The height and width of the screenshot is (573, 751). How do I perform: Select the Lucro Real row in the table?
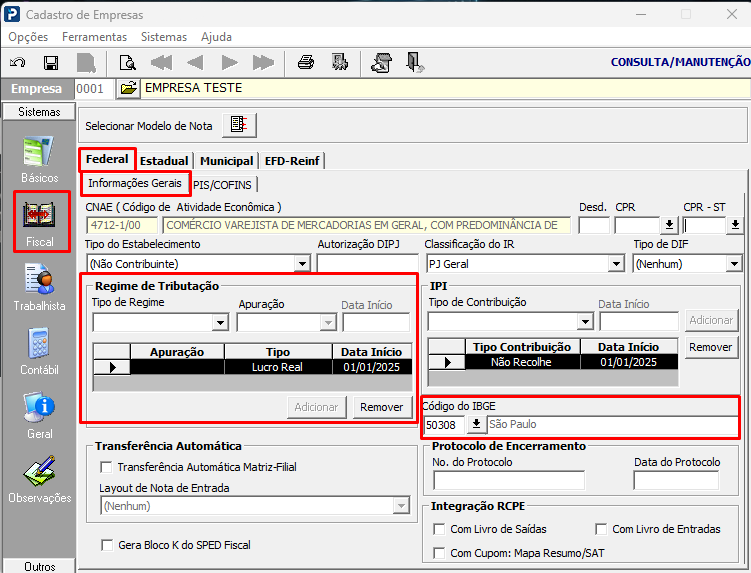tap(252, 367)
